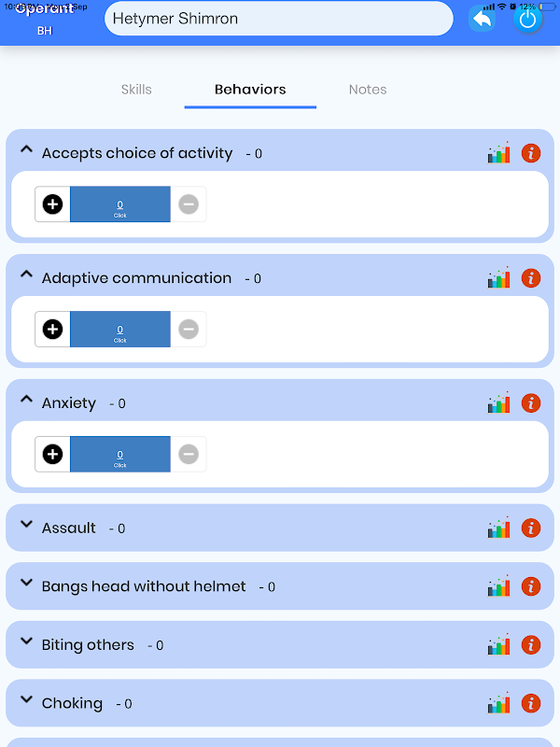560x747 pixels.
Task: Collapse the Accepts choice of activity section
Action: [x=27, y=149]
